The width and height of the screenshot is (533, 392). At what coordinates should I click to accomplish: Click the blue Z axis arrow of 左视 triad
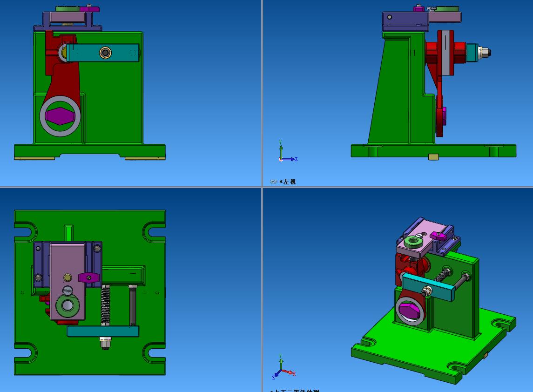[291, 159]
